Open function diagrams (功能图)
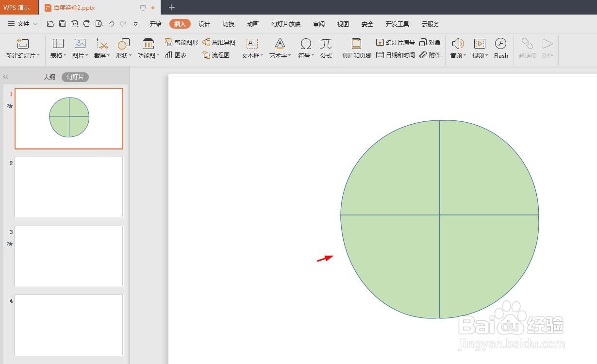 point(149,49)
